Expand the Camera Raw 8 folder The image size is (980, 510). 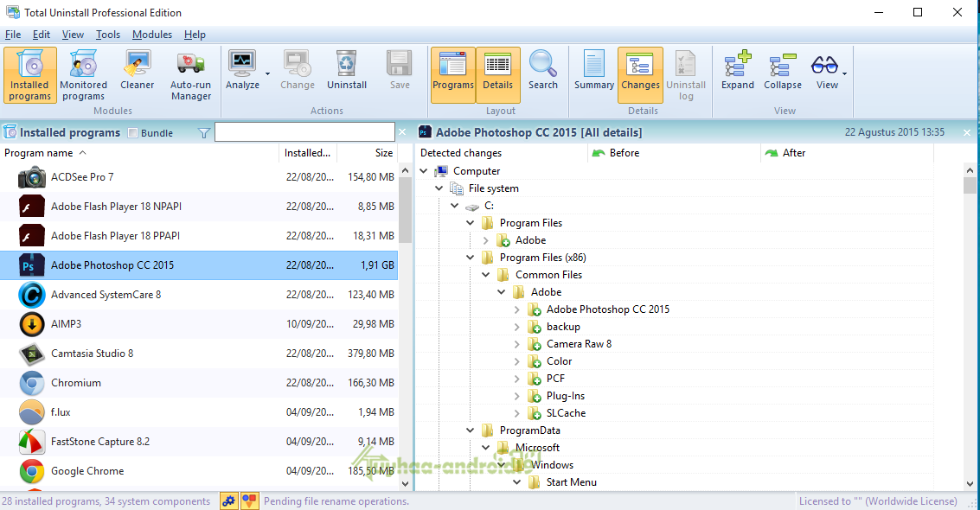517,344
